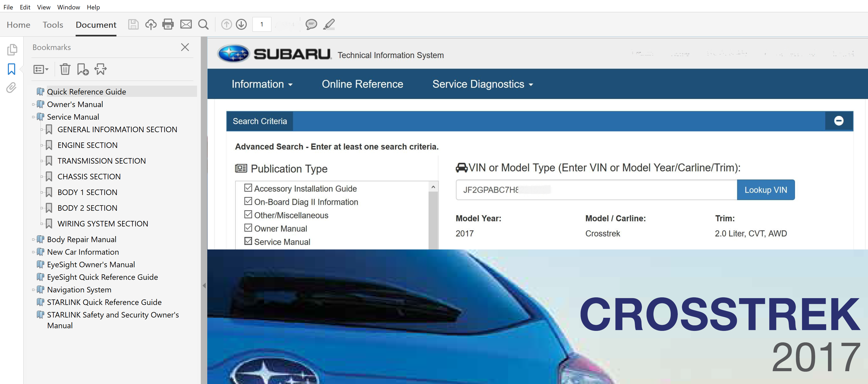Select the highlighter pen tool

[329, 24]
